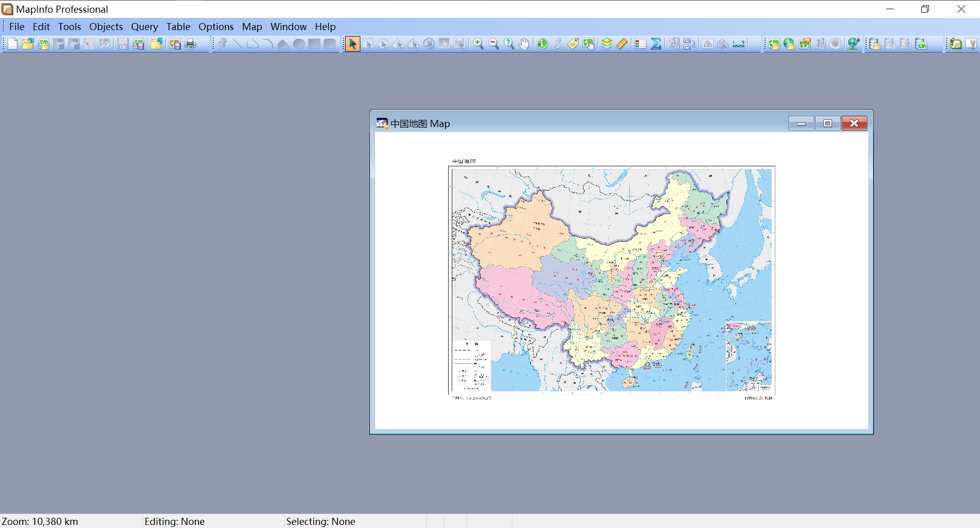Viewport: 980px width, 528px height.
Task: Click the database cylinder with folder icon
Action: (874, 44)
